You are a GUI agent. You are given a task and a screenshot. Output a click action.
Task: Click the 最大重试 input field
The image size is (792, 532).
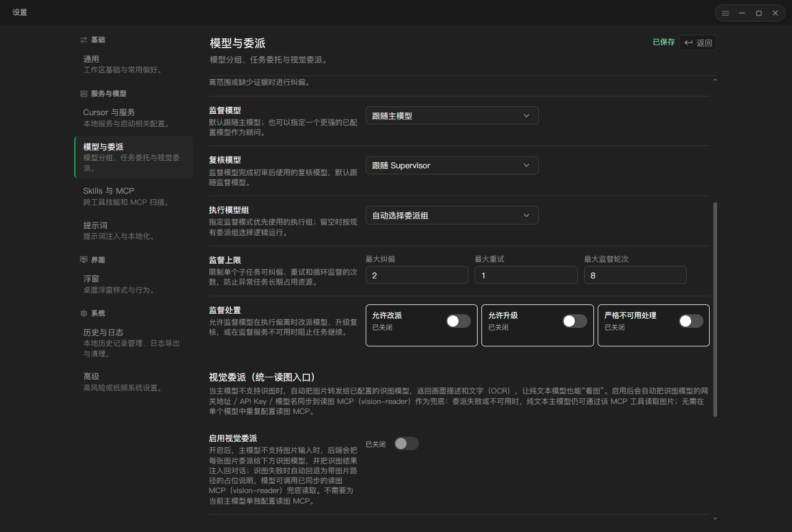coord(526,275)
